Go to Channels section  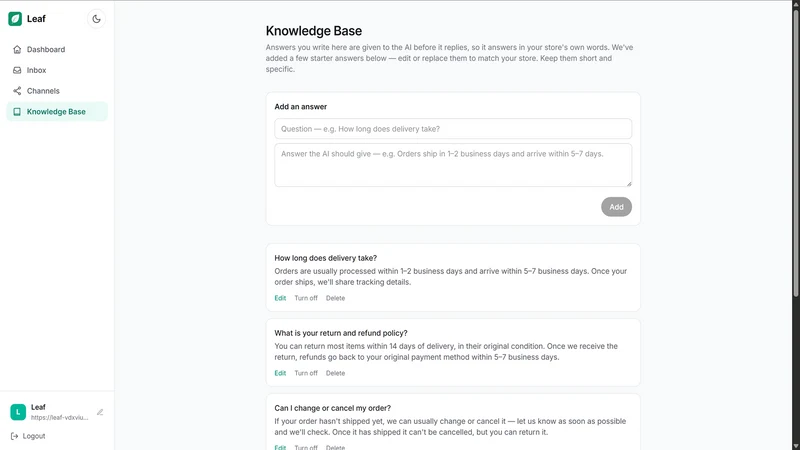(x=57, y=91)
